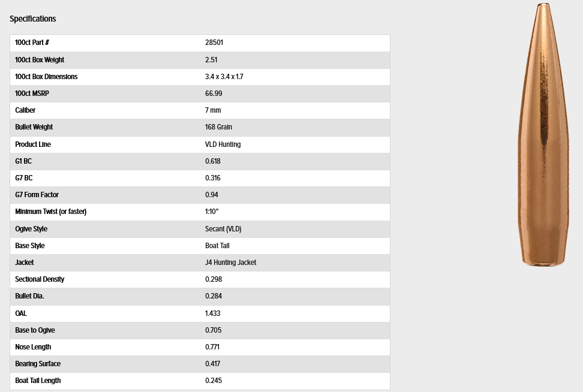Click the MSRP value 66.99

[214, 94]
